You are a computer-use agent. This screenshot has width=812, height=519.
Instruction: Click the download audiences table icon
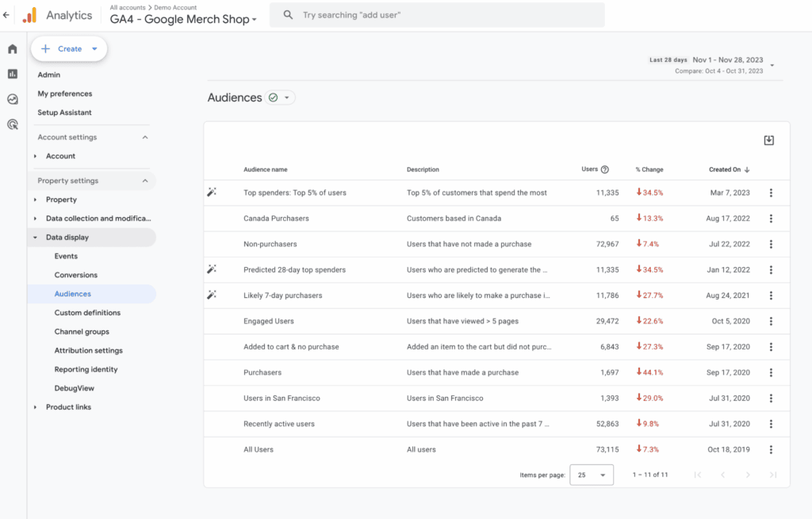[768, 140]
